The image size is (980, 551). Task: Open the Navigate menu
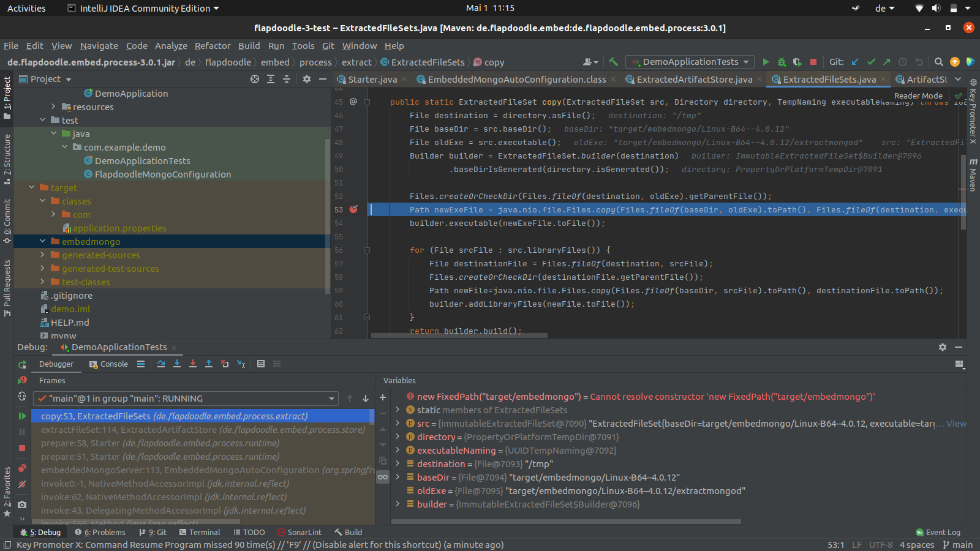tap(99, 46)
